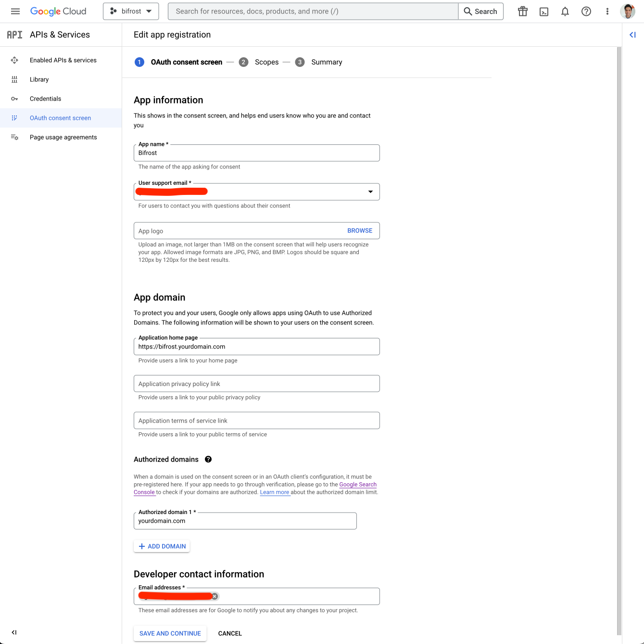Select step 1 OAuth consent screen
This screenshot has height=644, width=644.
point(178,62)
